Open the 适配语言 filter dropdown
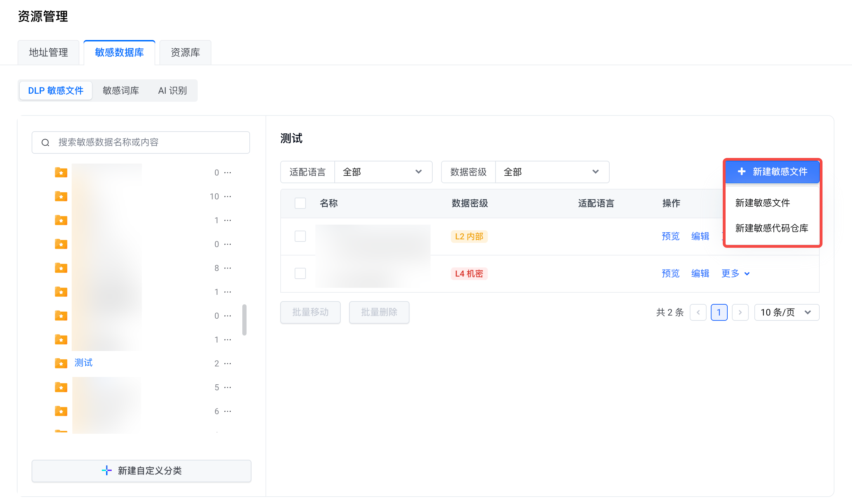This screenshot has height=504, width=852. point(384,172)
